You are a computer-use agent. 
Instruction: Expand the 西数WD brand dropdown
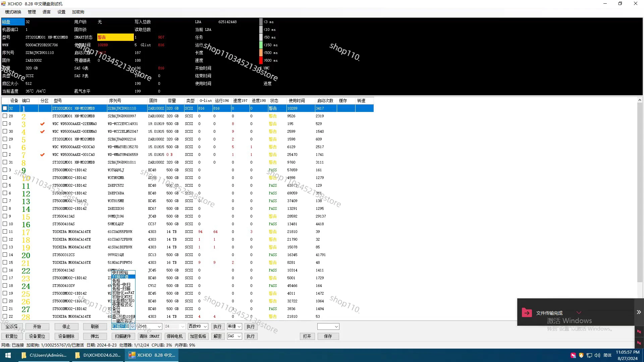205,326
